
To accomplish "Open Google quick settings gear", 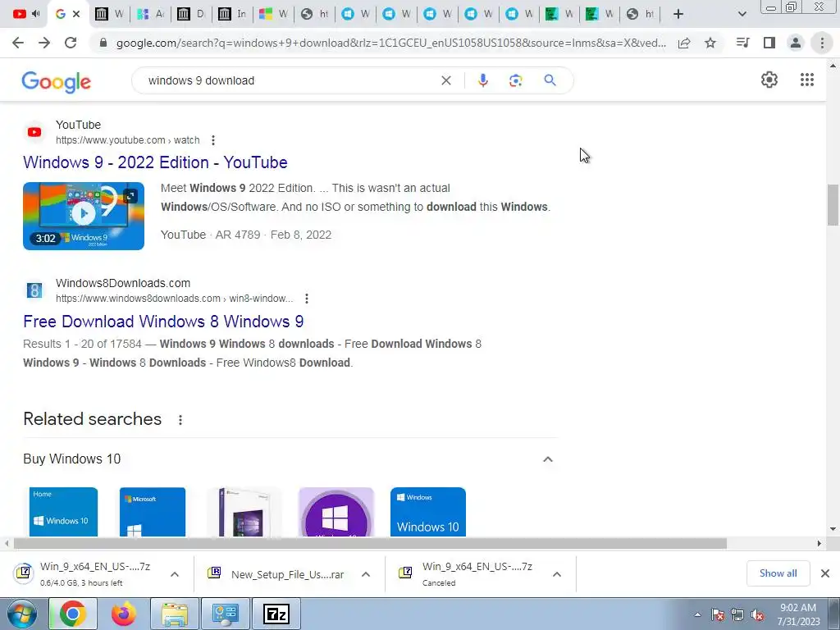I will point(769,80).
